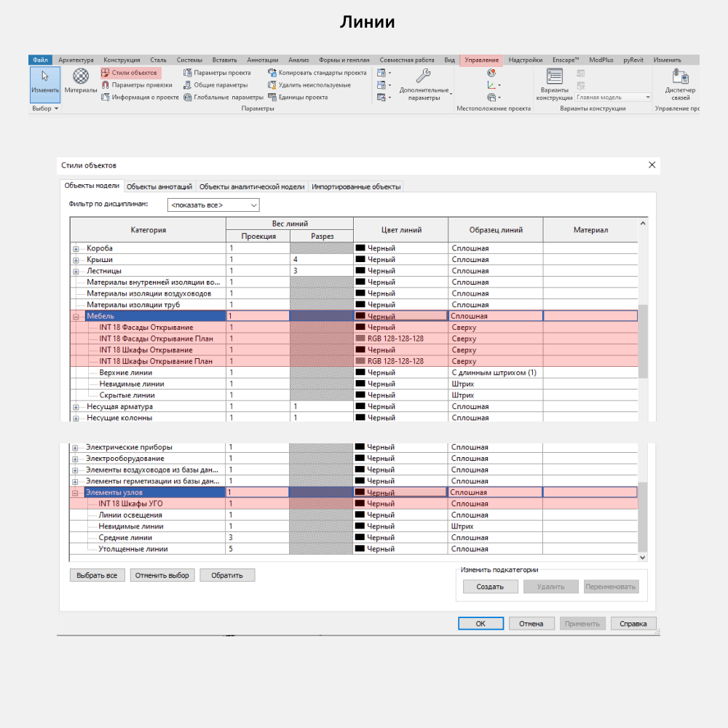Viewport: 728px width, 728px height.
Task: Click Черный color for Верхние линии
Action: click(x=400, y=372)
